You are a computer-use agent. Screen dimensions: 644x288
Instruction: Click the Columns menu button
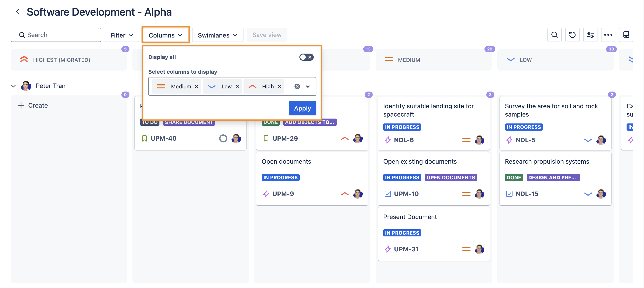click(165, 35)
